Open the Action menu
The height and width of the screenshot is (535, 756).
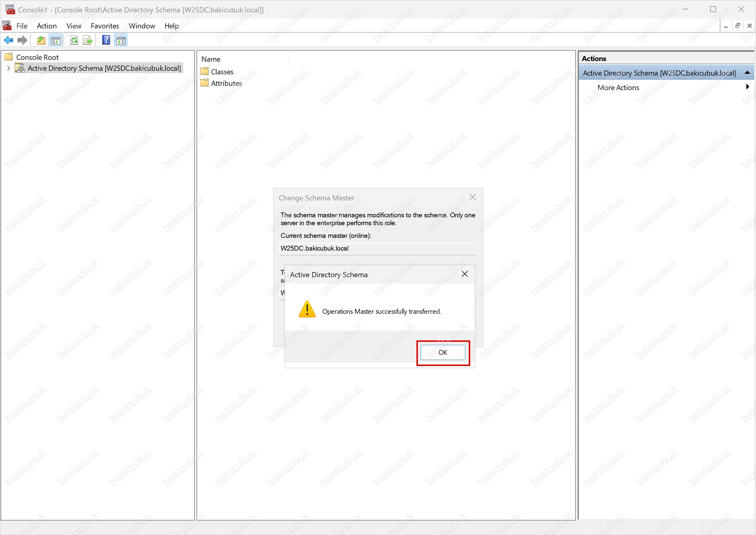pyautogui.click(x=47, y=26)
